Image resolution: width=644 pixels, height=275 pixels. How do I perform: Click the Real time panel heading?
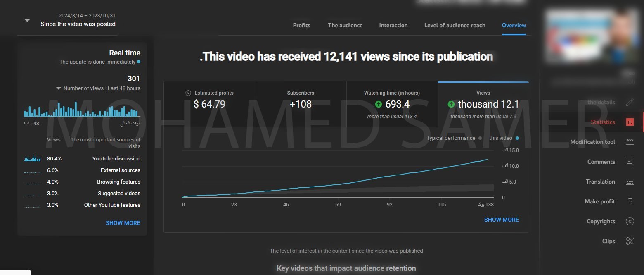point(125,53)
